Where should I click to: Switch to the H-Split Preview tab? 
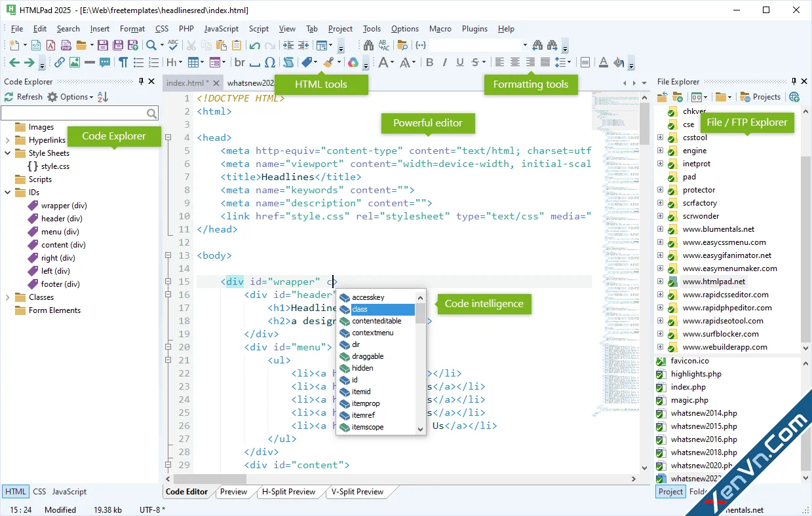288,492
